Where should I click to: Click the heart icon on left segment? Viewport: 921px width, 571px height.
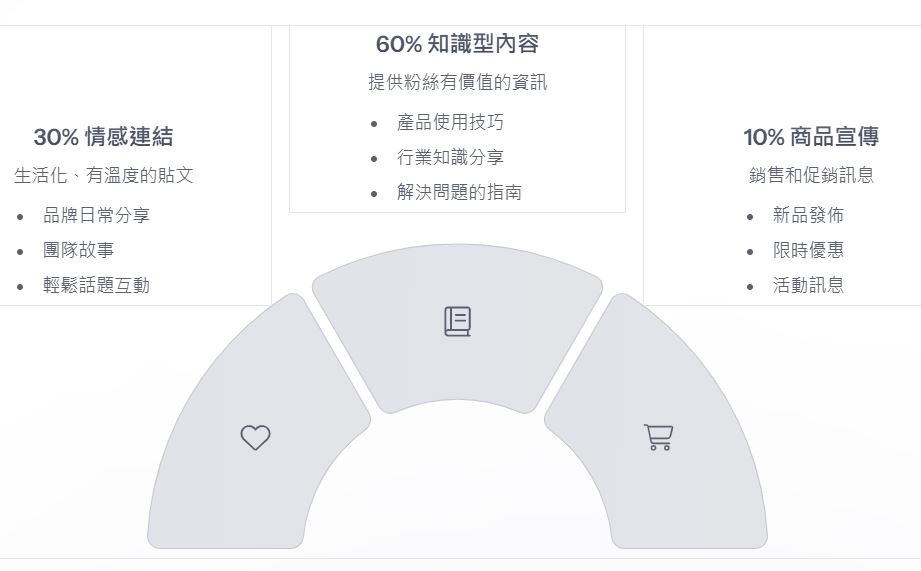(256, 438)
